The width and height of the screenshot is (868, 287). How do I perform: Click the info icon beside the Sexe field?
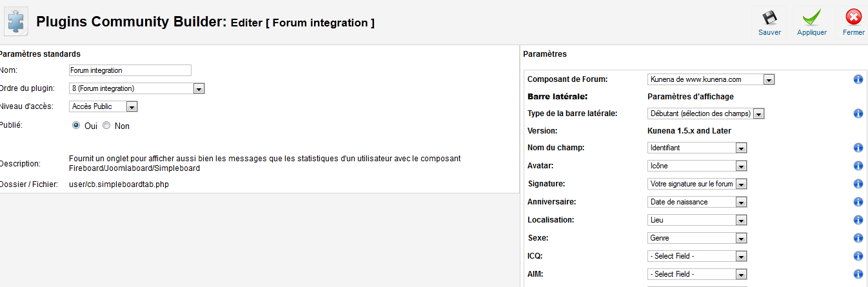tap(858, 238)
